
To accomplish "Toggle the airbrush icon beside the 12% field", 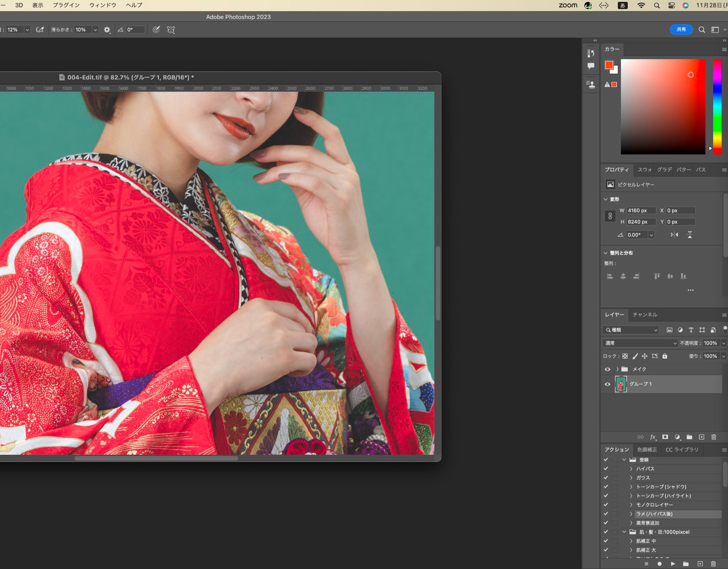I will [40, 30].
